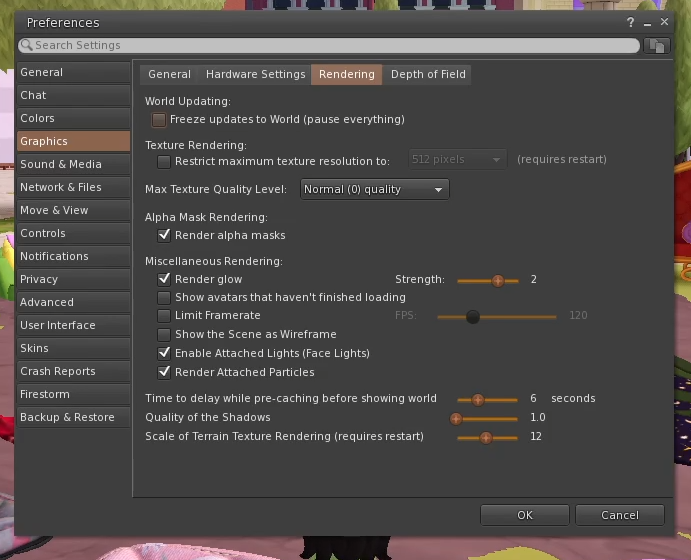691x560 pixels.
Task: Click the shadow quality value 1.0
Action: click(538, 417)
